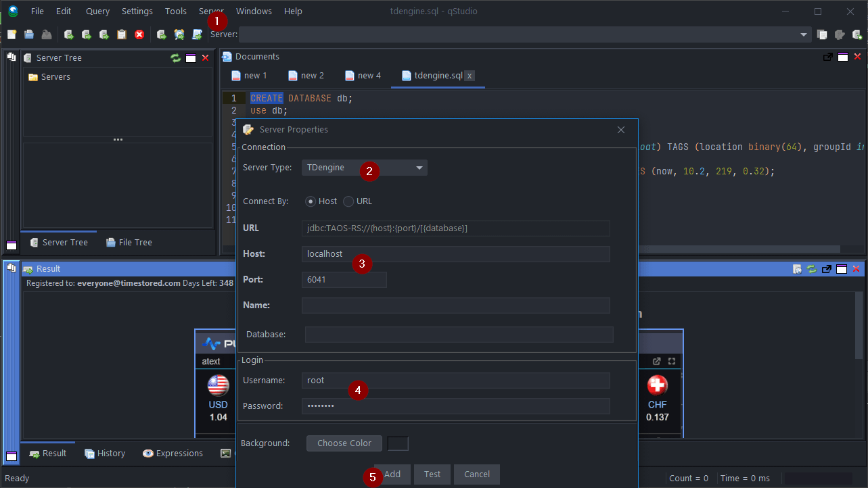
Task: Click the open file toolbar icon
Action: click(x=29, y=34)
